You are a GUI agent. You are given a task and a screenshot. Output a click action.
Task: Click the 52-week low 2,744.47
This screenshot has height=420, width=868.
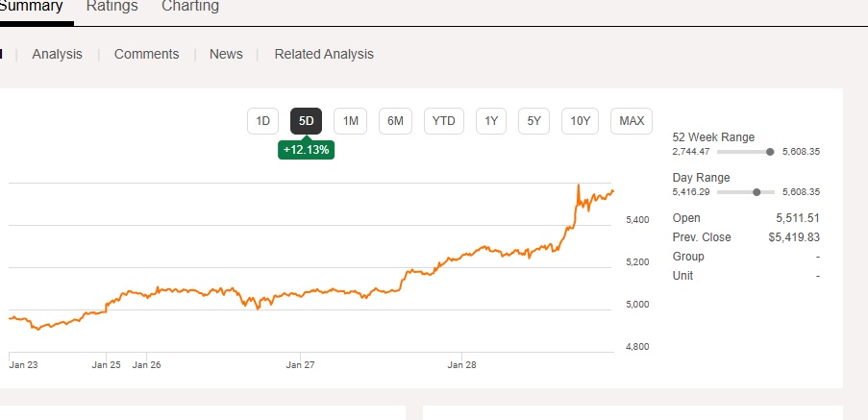point(690,152)
